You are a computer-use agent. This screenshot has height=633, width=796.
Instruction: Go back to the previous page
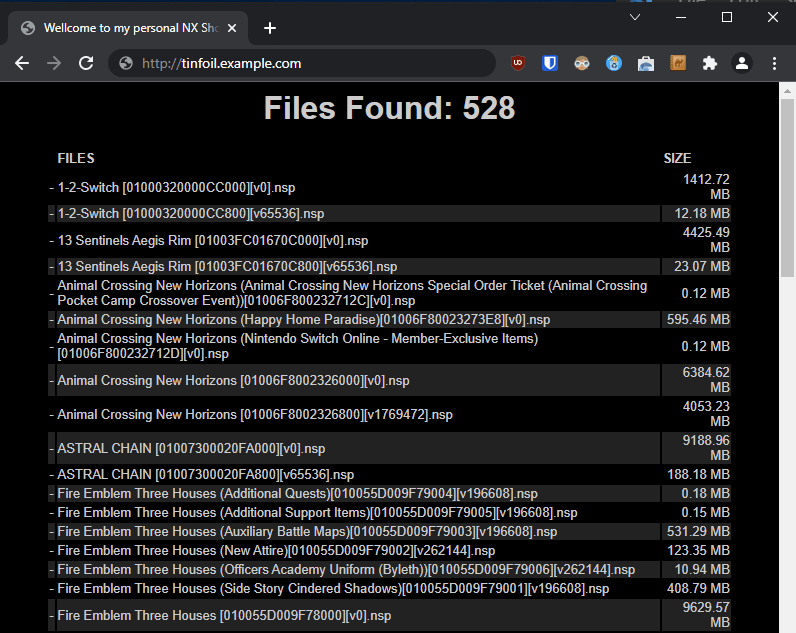(x=22, y=63)
